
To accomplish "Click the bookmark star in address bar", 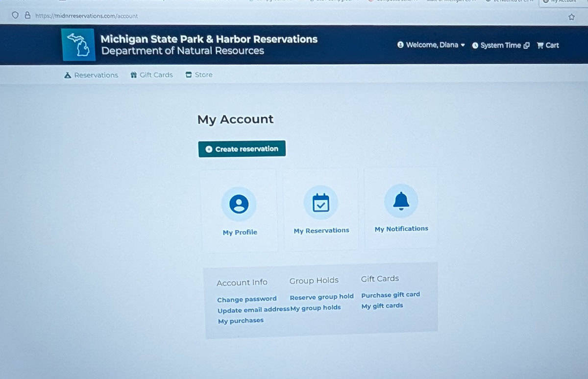I will point(571,17).
